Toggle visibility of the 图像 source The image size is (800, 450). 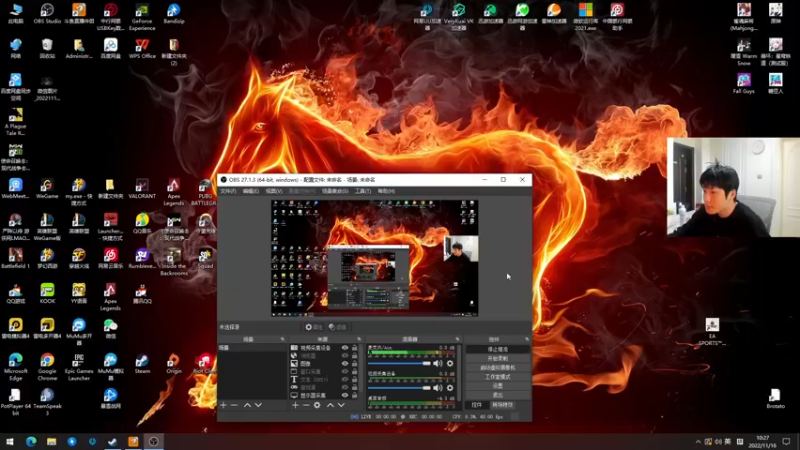click(x=345, y=364)
